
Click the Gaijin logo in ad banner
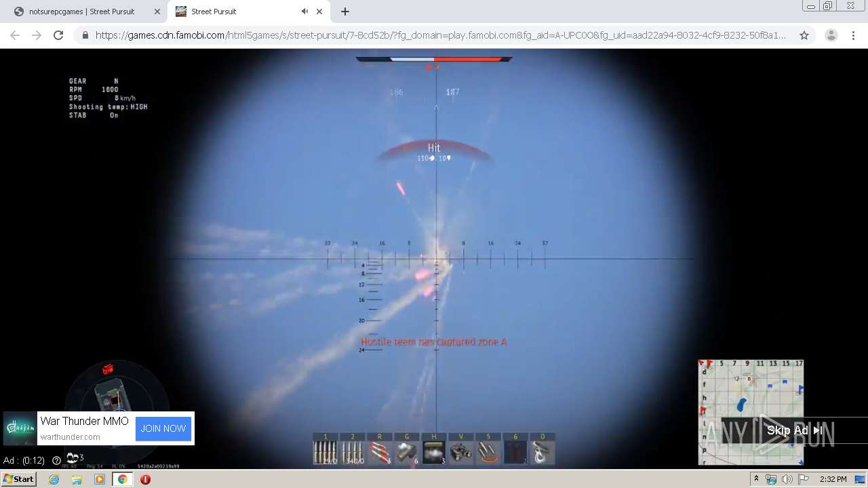(20, 428)
